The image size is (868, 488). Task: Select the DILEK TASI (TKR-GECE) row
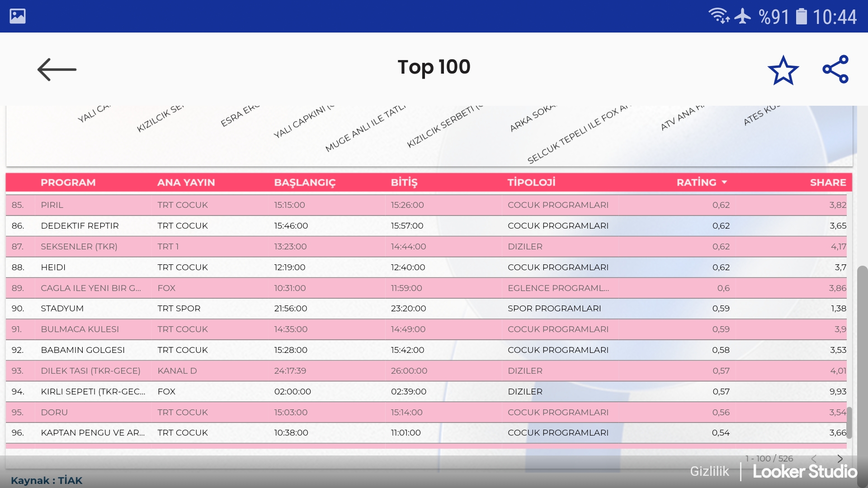[x=90, y=371]
